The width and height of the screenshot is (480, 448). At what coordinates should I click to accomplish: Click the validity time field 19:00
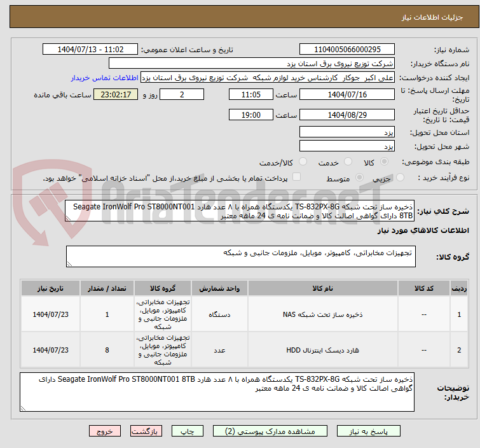pos(250,115)
